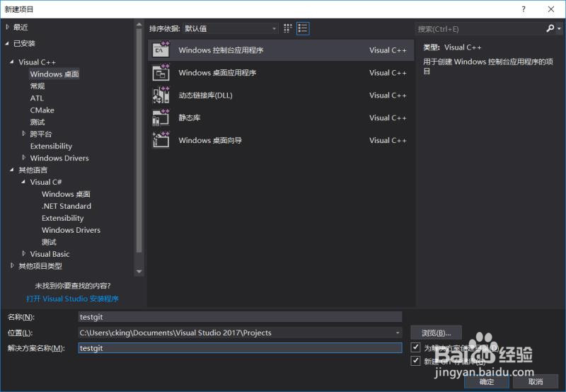Click the 确定 button

[487, 381]
